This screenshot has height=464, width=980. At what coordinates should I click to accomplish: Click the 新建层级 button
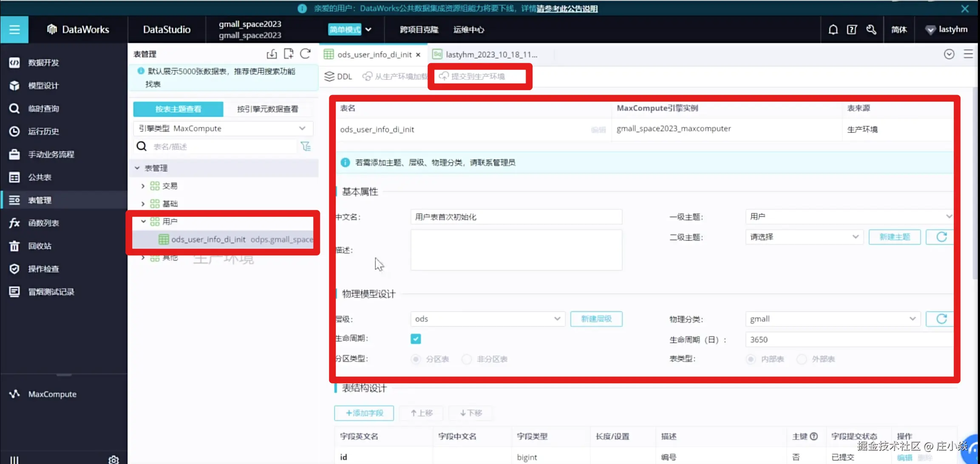coord(596,319)
